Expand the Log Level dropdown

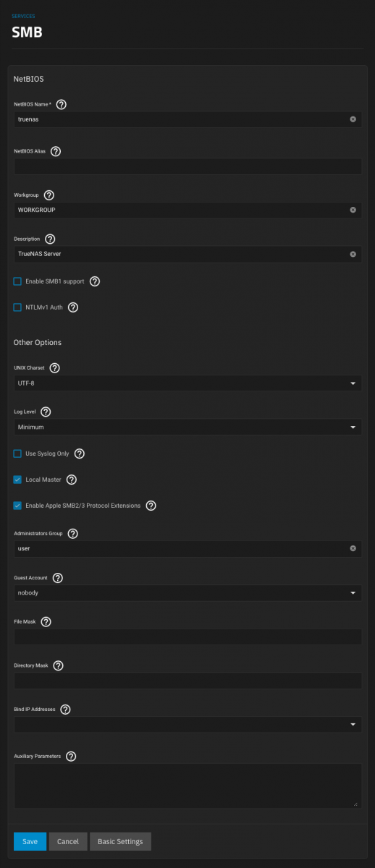pyautogui.click(x=187, y=427)
